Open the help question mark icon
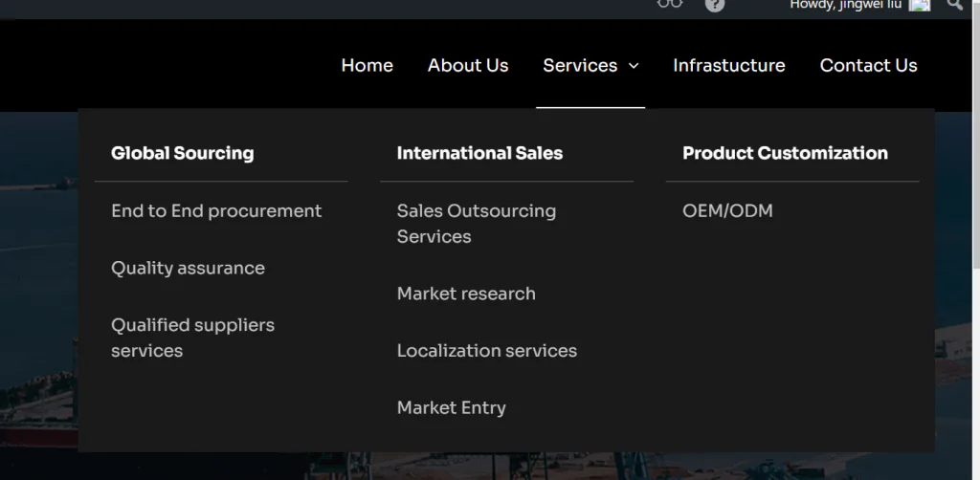Viewport: 980px width, 480px height. coord(715,5)
